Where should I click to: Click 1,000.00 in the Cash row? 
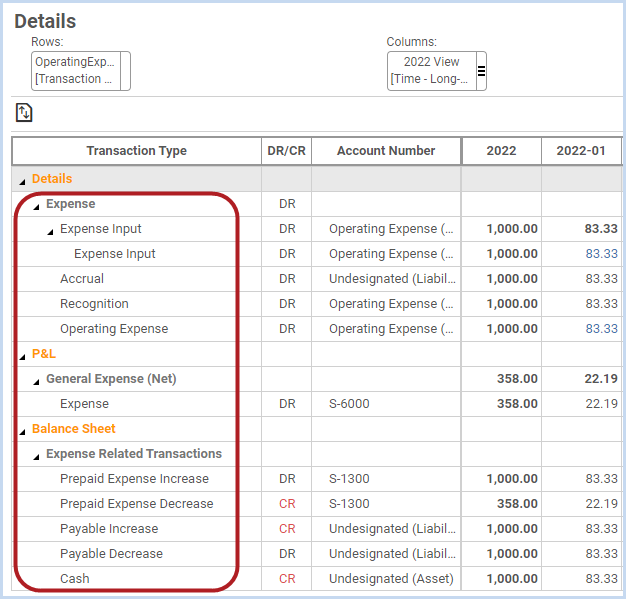coord(512,579)
